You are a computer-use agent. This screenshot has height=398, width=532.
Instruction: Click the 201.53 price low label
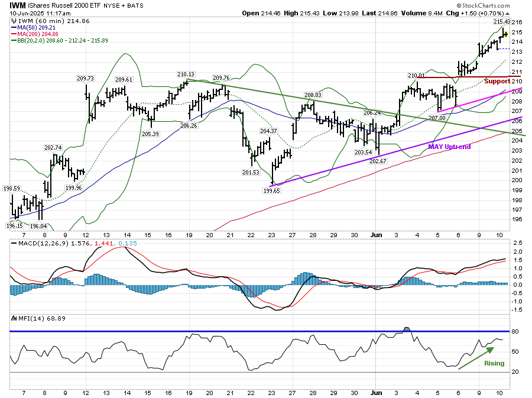[x=251, y=172]
